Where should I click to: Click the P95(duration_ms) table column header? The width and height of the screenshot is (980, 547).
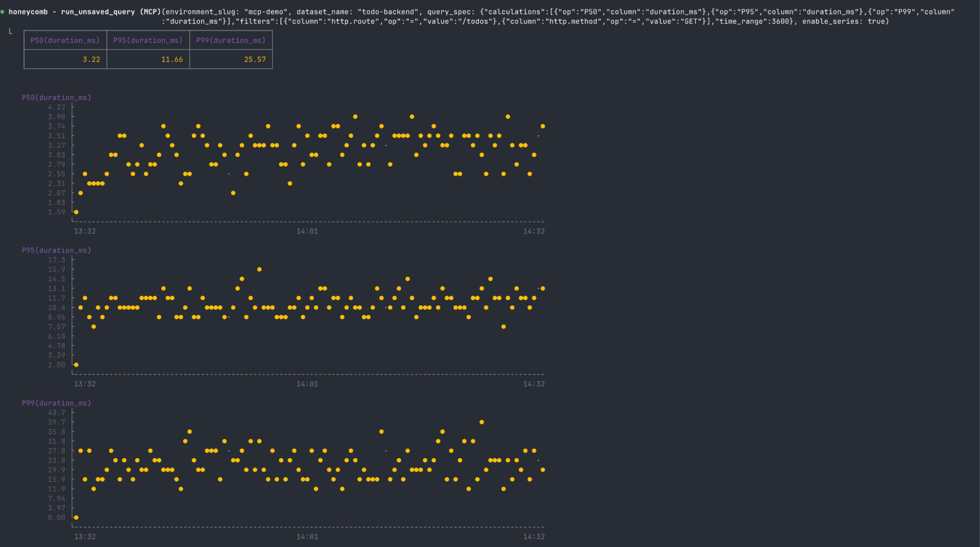pos(148,40)
